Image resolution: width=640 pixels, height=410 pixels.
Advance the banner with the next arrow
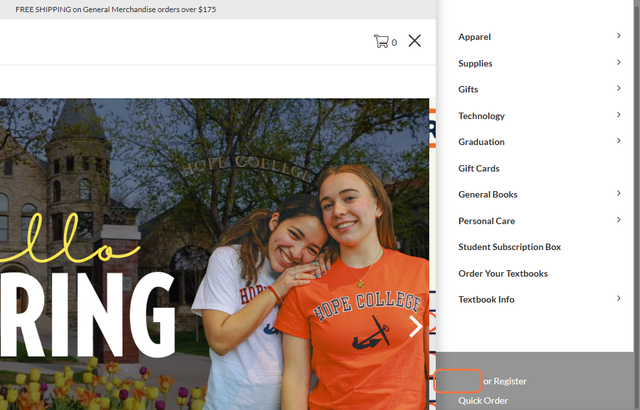416,326
